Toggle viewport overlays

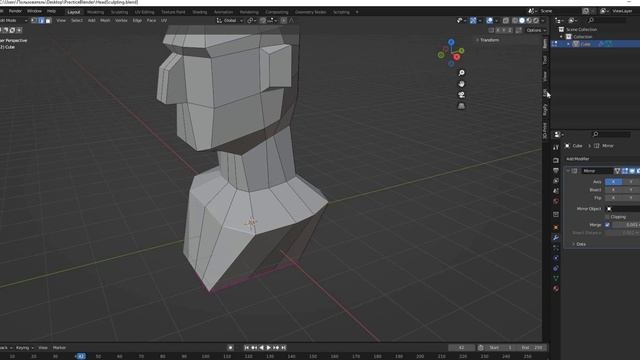click(489, 20)
